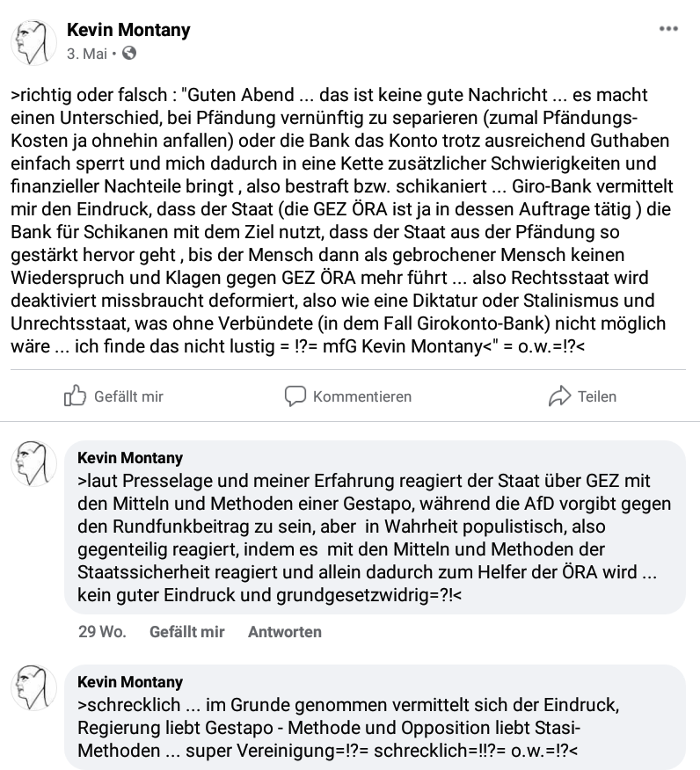Like the first comment via "Gefällt mir"
The image size is (700, 770).
(186, 631)
